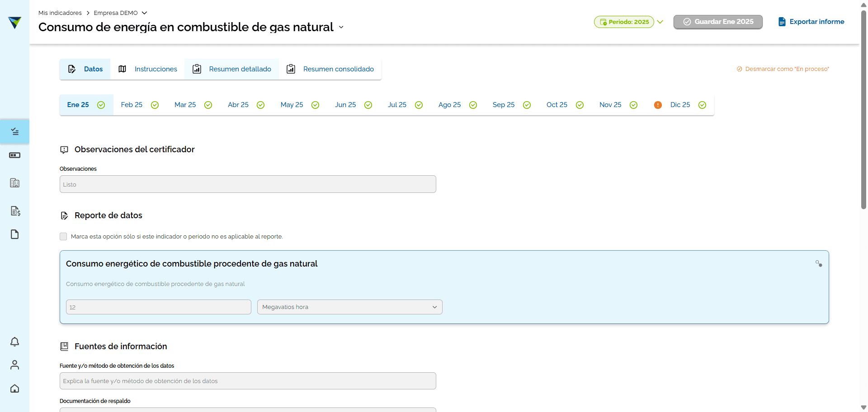Screen dimensions: 868x412
Task: Go to home via the sidebar icon
Action: coord(14,389)
